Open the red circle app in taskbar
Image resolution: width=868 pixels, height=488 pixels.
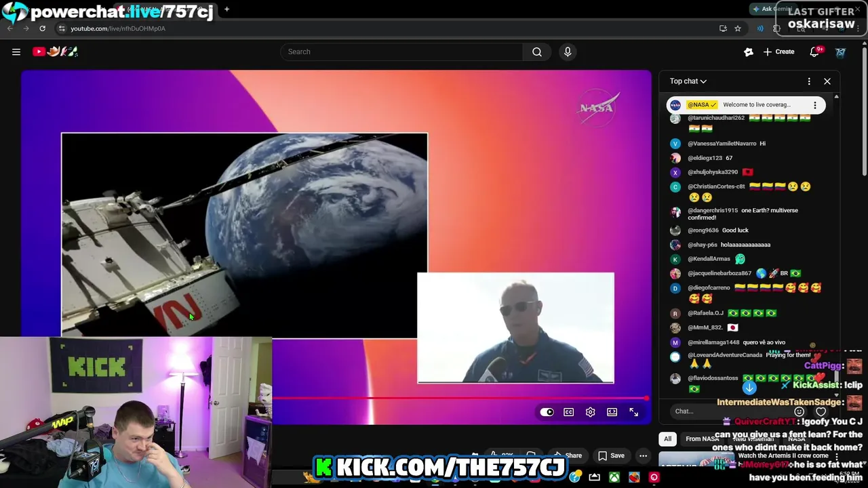(654, 477)
